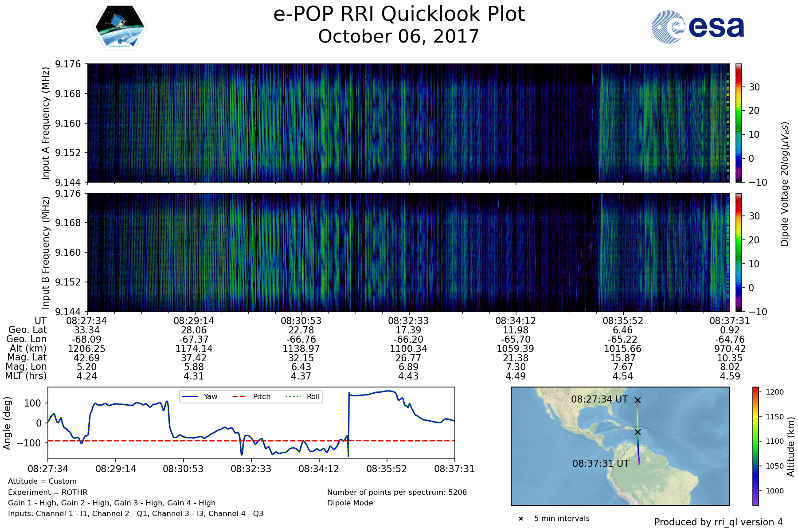Click the Mag. Lat value 42.69
798x532 pixels.
coord(87,358)
